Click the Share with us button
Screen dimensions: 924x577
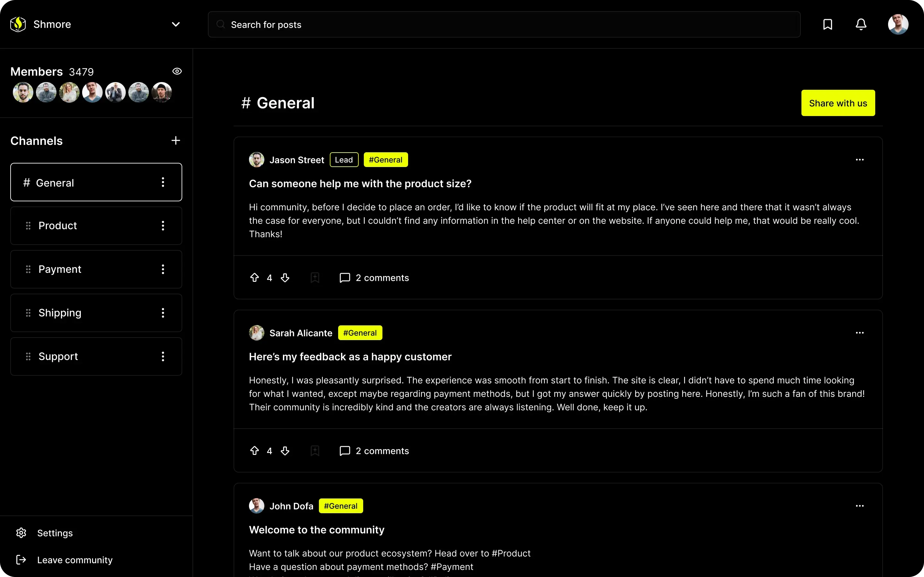[838, 103]
